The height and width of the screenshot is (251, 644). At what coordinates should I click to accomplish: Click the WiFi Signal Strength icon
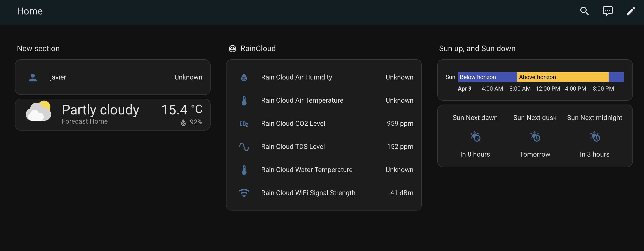[244, 193]
